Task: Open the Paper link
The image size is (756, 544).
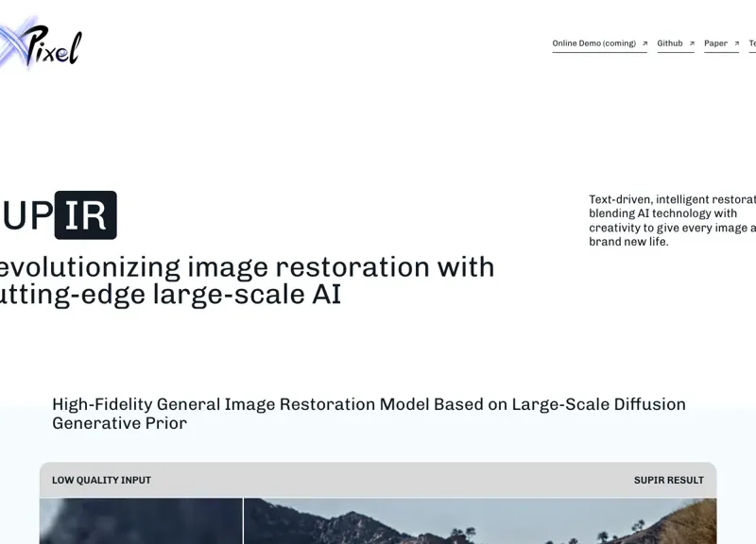Action: pos(715,43)
